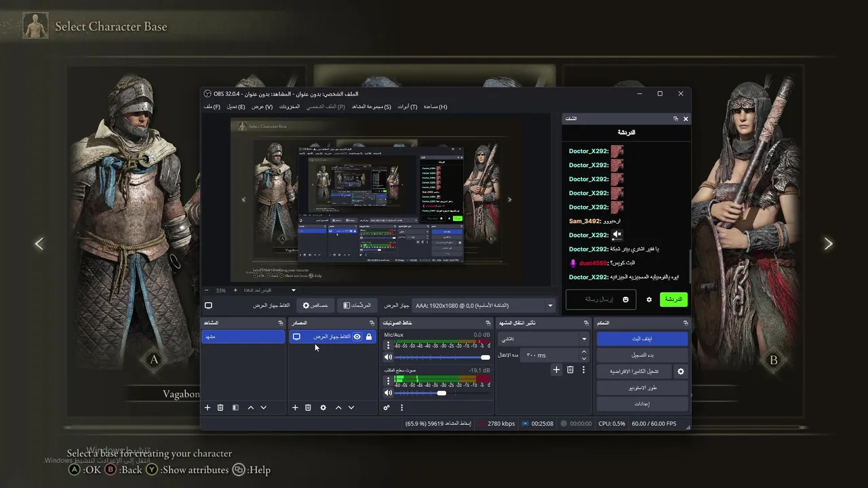Click the بدء التسجيل start recording button
Screen dimensions: 868x488
pos(642,355)
